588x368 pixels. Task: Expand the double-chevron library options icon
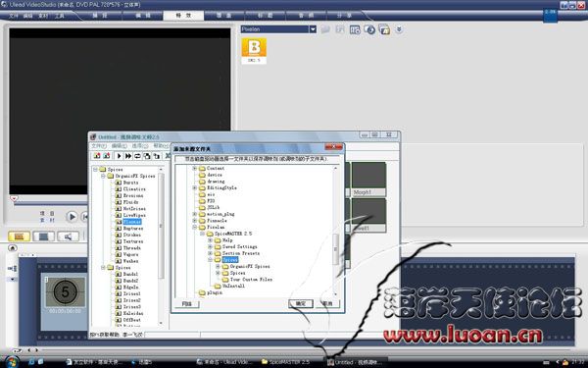399,29
